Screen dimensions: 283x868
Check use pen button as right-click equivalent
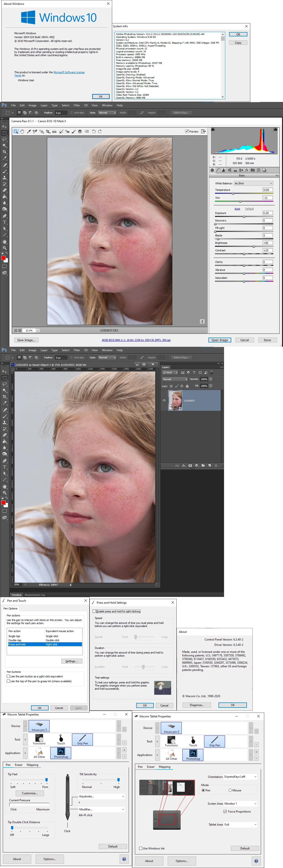click(8, 676)
